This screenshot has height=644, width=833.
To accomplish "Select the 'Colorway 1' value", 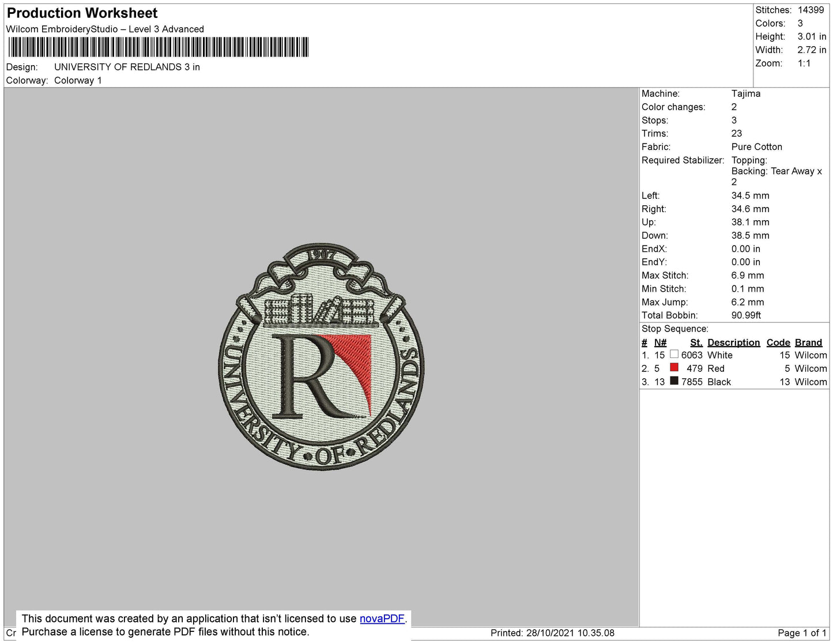I will [78, 81].
